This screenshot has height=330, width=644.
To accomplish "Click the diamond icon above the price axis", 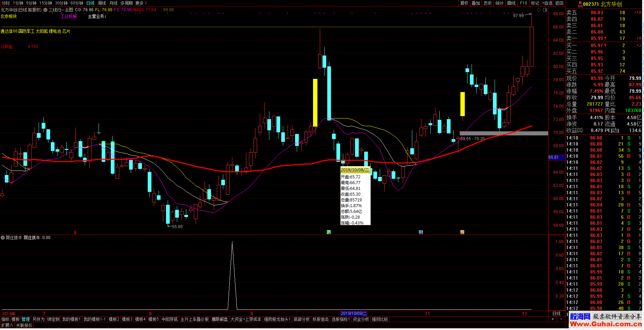I will 539,10.
